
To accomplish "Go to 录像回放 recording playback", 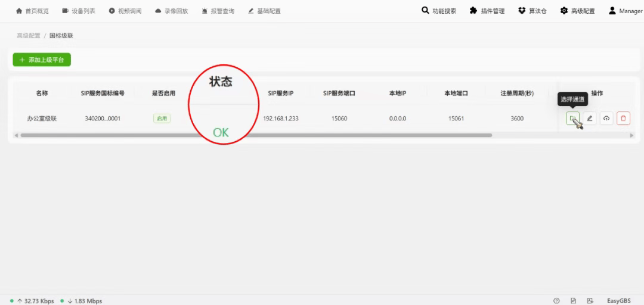I will pos(171,11).
